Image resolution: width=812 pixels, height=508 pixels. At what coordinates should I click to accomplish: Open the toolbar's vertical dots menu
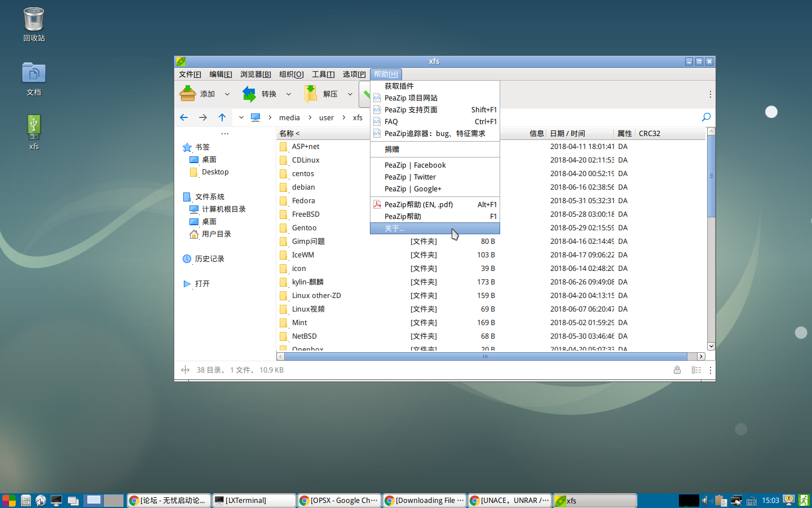pyautogui.click(x=710, y=94)
